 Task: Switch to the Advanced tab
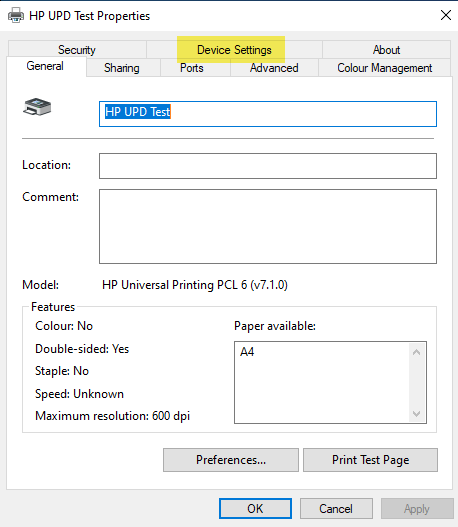tap(274, 68)
